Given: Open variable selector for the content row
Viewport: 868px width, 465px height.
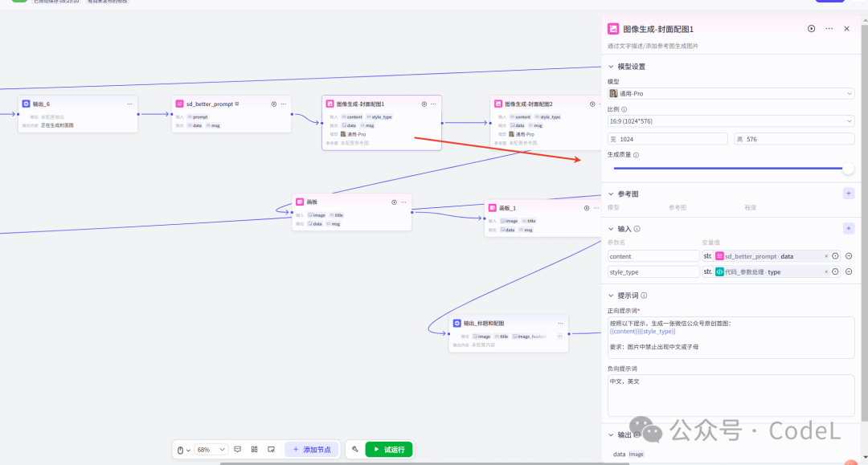Looking at the screenshot, I should click(835, 256).
